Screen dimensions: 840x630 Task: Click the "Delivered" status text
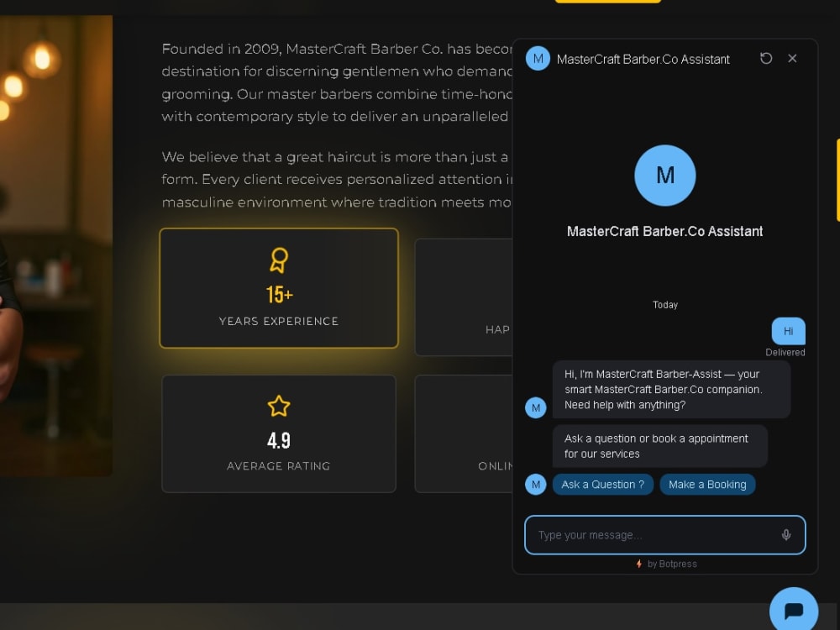coord(785,352)
